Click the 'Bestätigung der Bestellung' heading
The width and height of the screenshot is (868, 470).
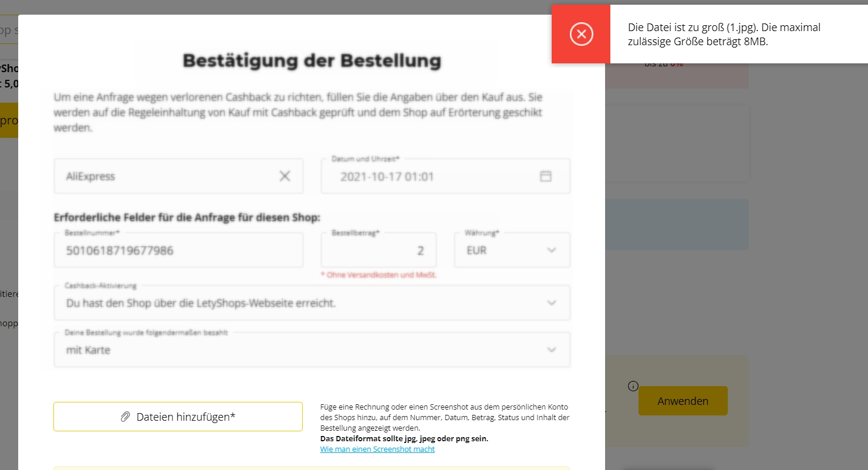click(312, 60)
